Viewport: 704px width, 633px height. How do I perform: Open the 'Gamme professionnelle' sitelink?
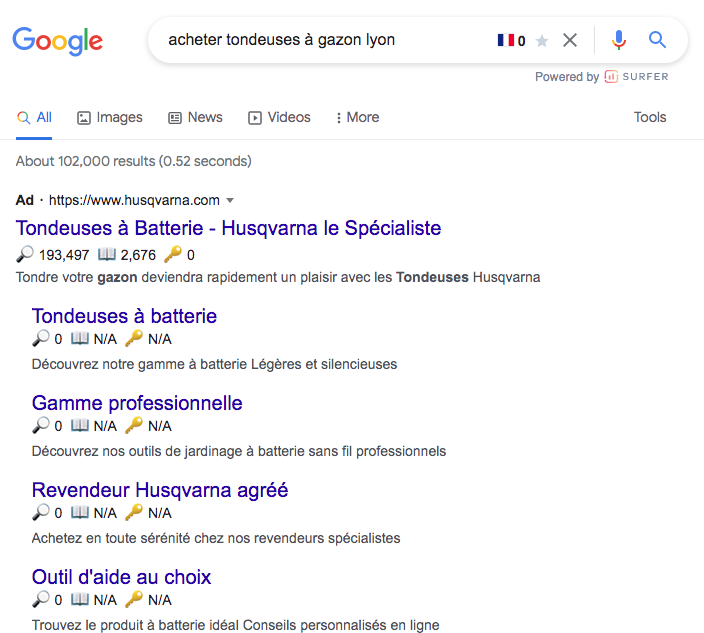(137, 403)
